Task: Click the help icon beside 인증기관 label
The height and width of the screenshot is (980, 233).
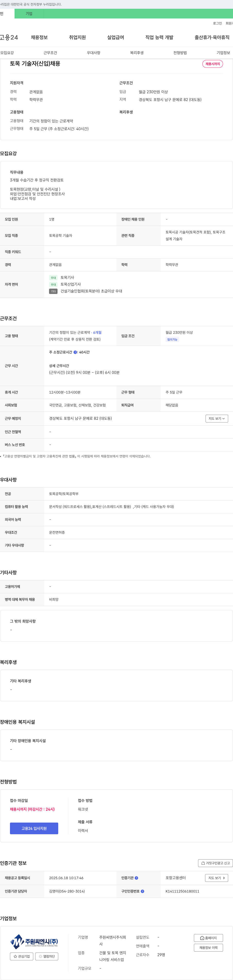Action: pos(136,878)
